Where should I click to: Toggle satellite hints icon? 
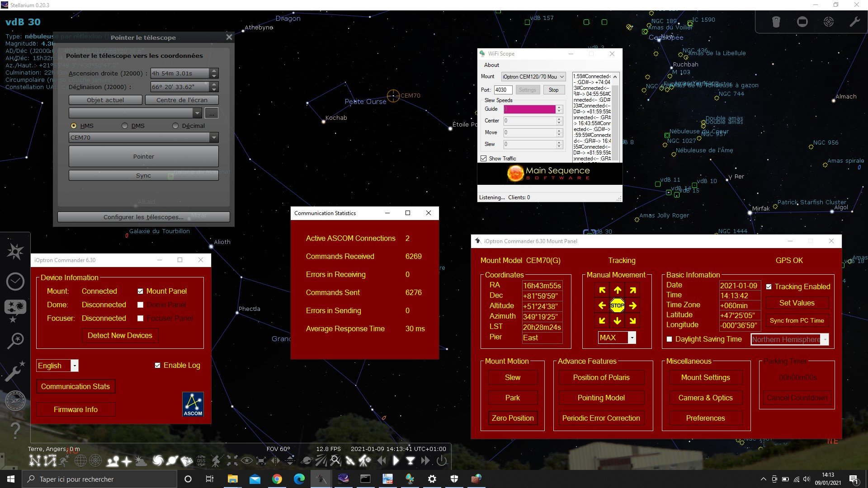[x=350, y=460]
